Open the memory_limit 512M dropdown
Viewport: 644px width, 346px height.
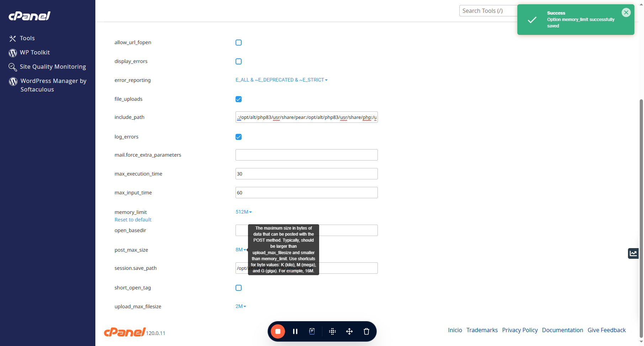244,212
